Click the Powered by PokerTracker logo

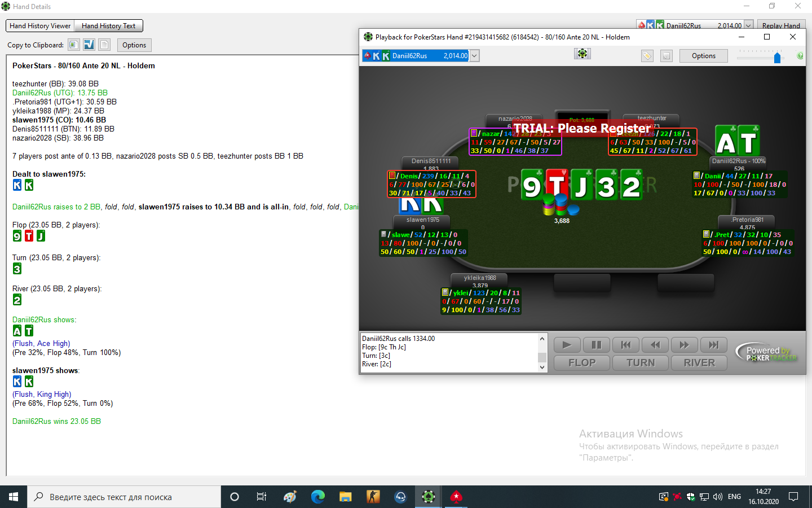pos(767,352)
